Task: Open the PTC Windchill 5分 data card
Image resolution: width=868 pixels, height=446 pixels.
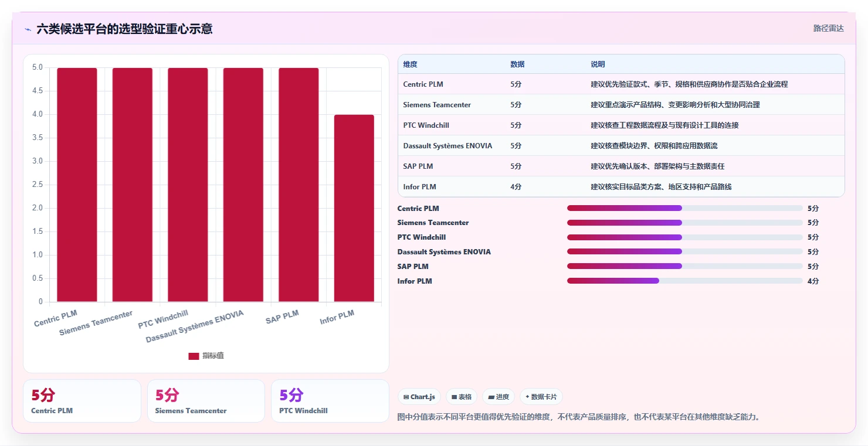Action: coord(330,401)
